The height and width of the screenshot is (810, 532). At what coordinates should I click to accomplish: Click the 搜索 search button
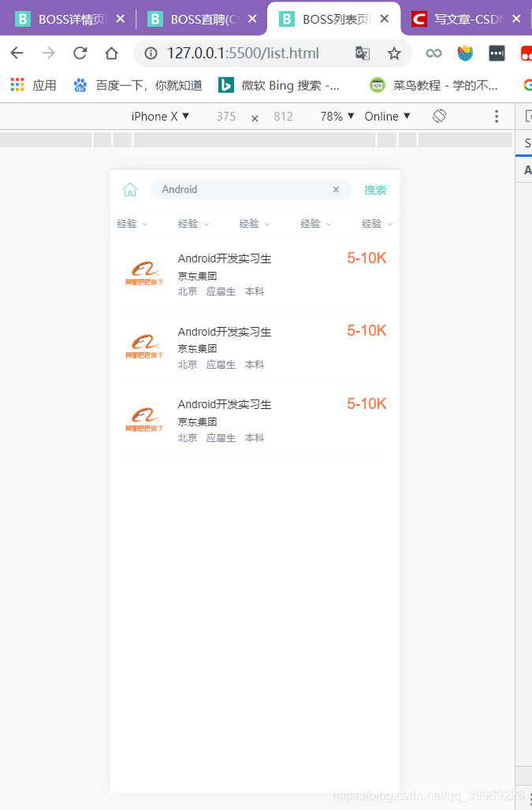(x=375, y=190)
